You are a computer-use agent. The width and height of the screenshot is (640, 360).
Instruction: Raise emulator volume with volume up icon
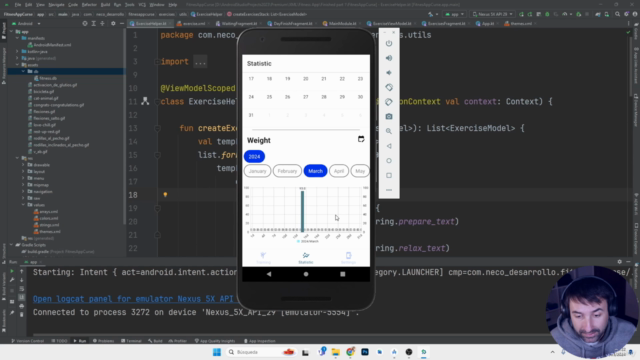coord(389,58)
